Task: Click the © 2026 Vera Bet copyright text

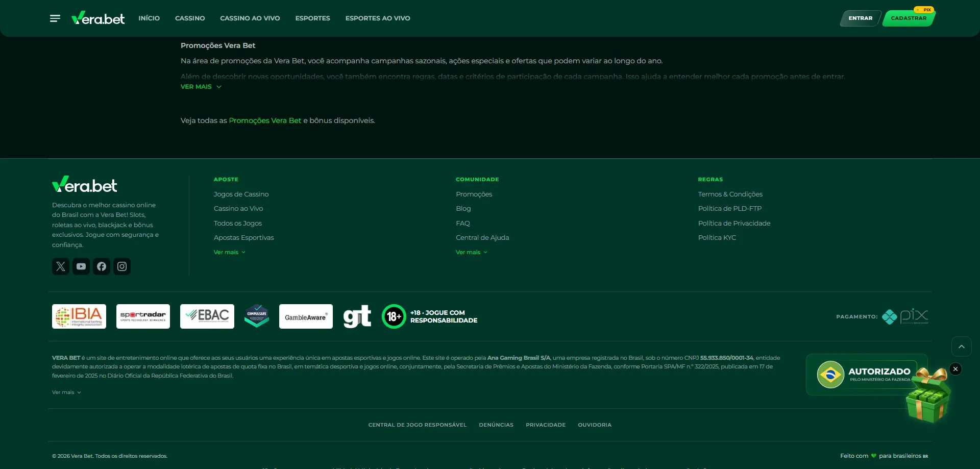Action: point(110,456)
